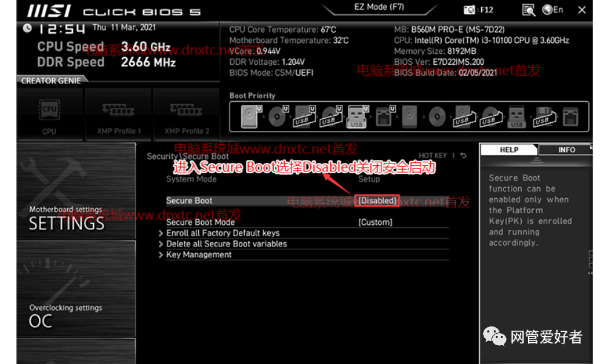This screenshot has height=364, width=603.
Task: Click the clock icon beside the time
Action: (27, 28)
